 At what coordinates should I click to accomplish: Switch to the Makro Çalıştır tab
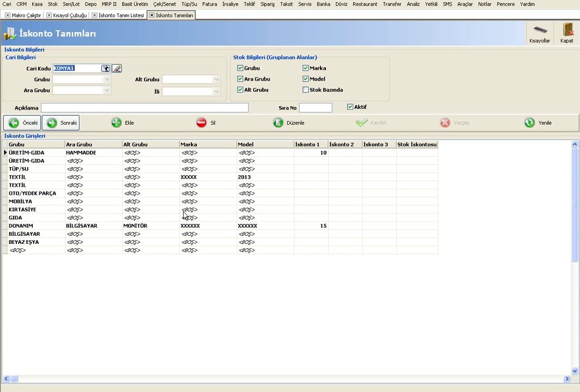click(26, 15)
